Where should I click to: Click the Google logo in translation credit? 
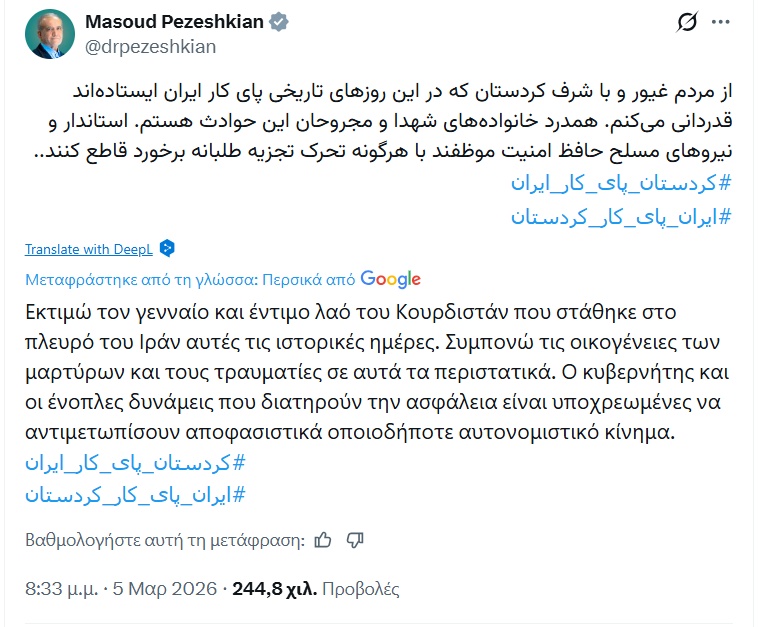pyautogui.click(x=390, y=279)
